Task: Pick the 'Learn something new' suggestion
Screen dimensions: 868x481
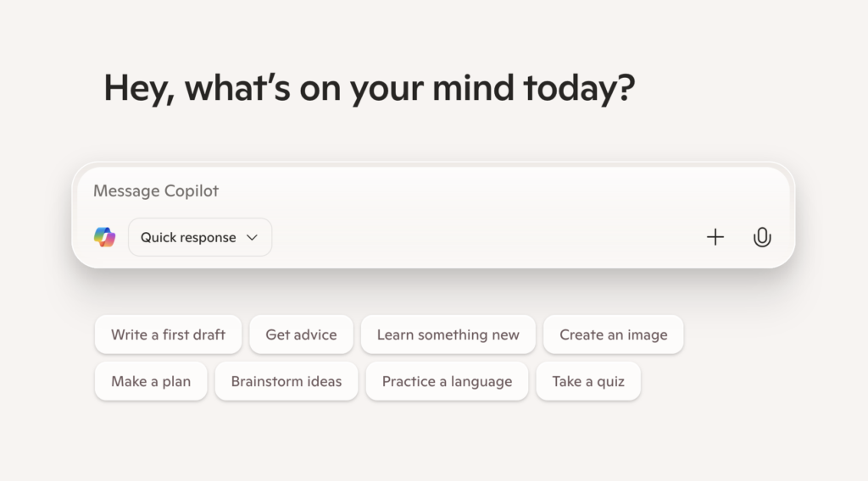Action: tap(448, 334)
